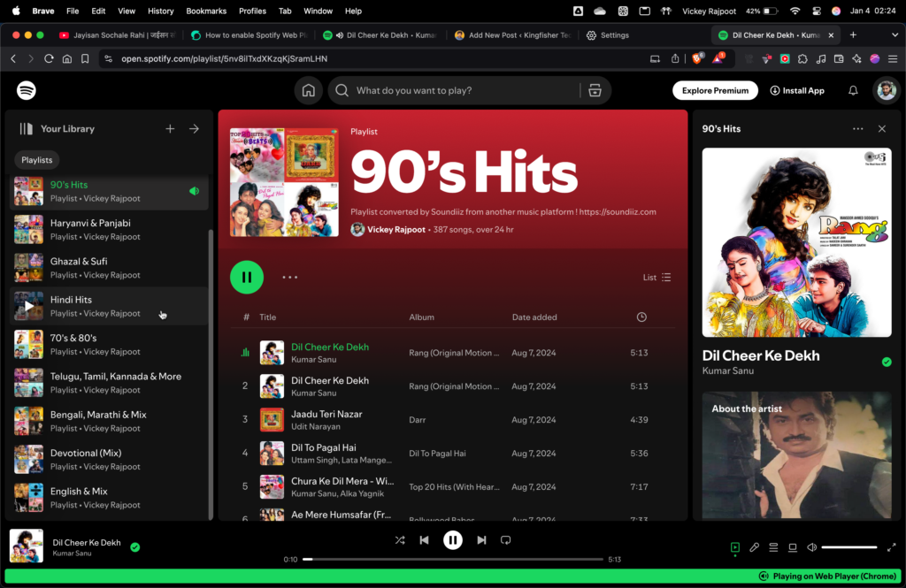
Task: Mute the volume speaker icon
Action: 811,547
